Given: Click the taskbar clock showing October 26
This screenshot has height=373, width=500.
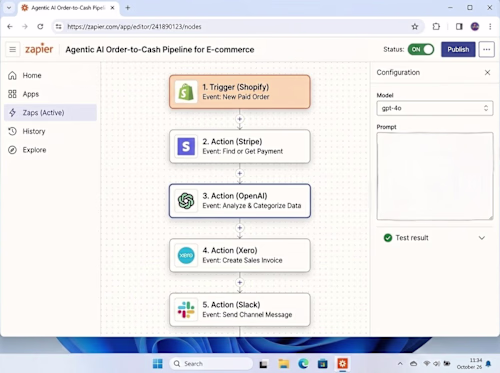Looking at the screenshot, I should (469, 363).
